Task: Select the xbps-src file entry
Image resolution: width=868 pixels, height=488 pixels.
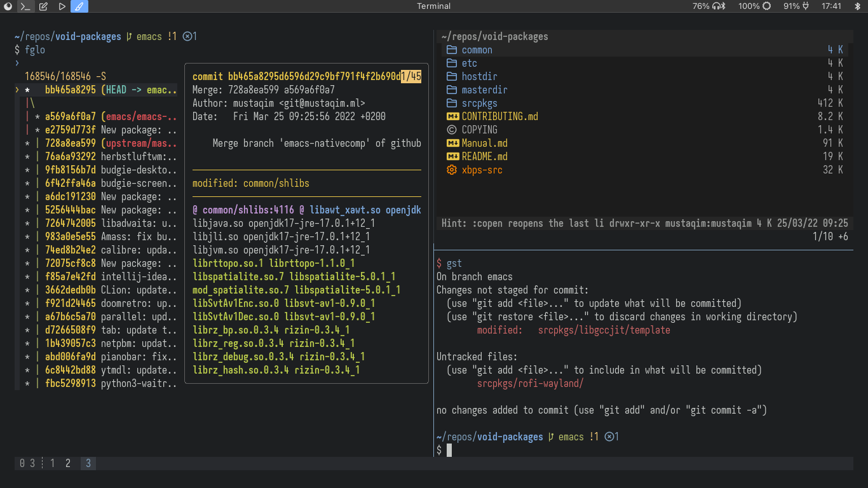Action: (x=482, y=170)
